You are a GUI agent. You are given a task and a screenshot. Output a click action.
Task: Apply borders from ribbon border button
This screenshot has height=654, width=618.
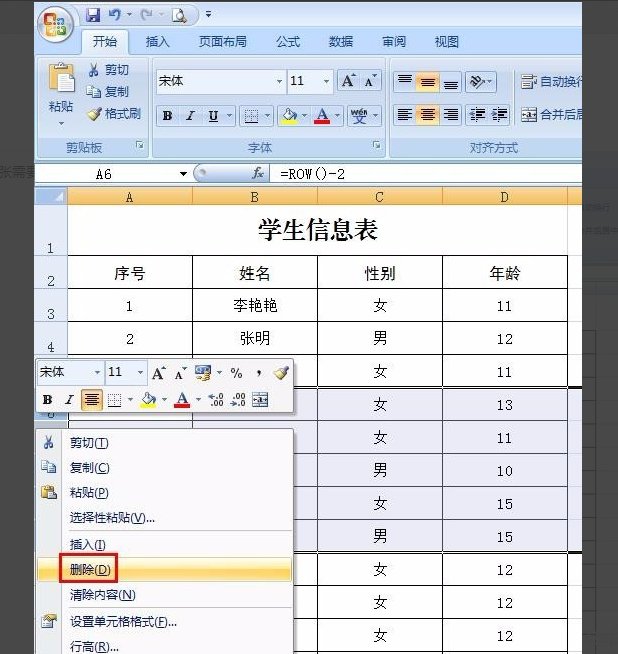251,116
